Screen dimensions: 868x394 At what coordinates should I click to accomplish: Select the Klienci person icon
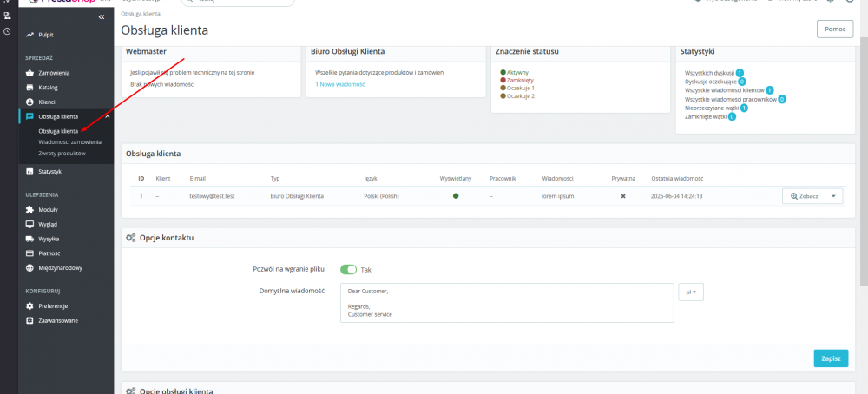[x=30, y=102]
